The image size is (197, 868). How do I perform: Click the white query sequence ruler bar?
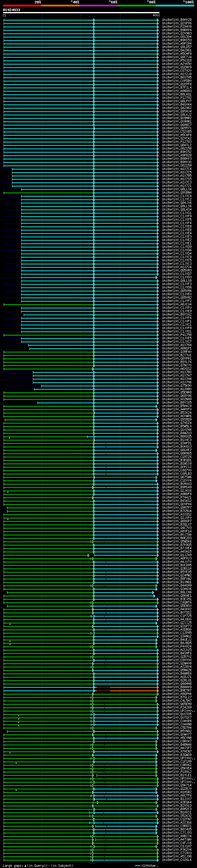coord(81,12)
